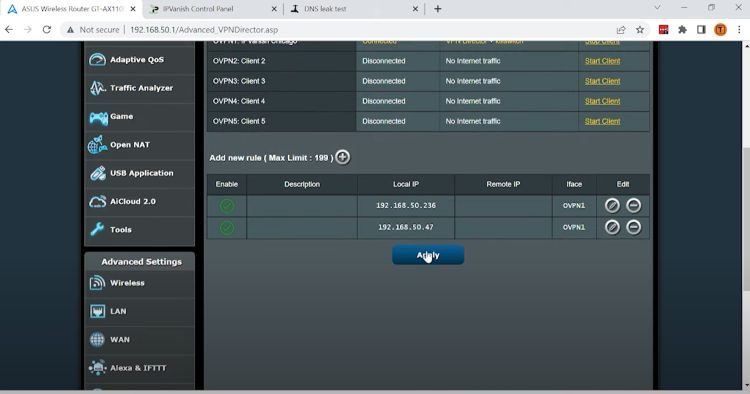Click the Apply button
750x394 pixels.
[x=428, y=255]
